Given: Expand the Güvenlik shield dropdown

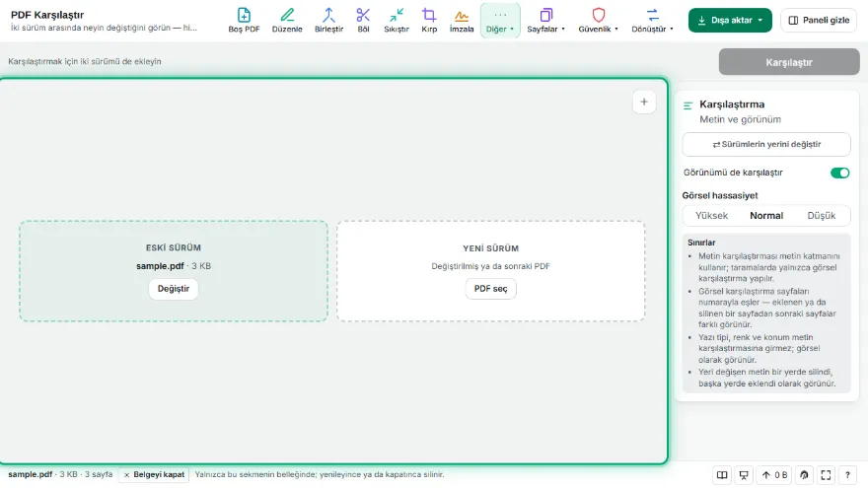Looking at the screenshot, I should pyautogui.click(x=599, y=21).
